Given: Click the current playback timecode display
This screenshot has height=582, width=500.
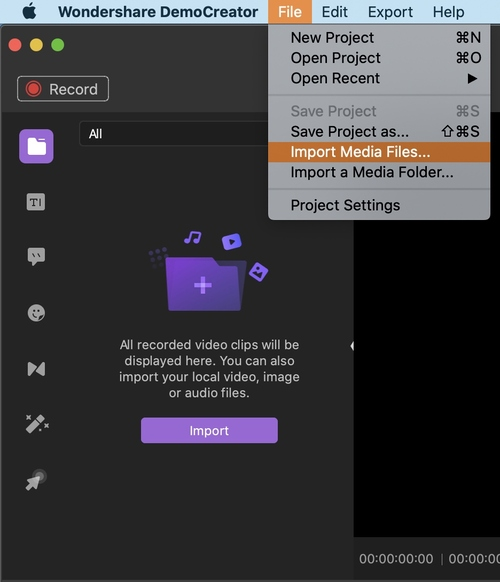Looking at the screenshot, I should point(396,559).
